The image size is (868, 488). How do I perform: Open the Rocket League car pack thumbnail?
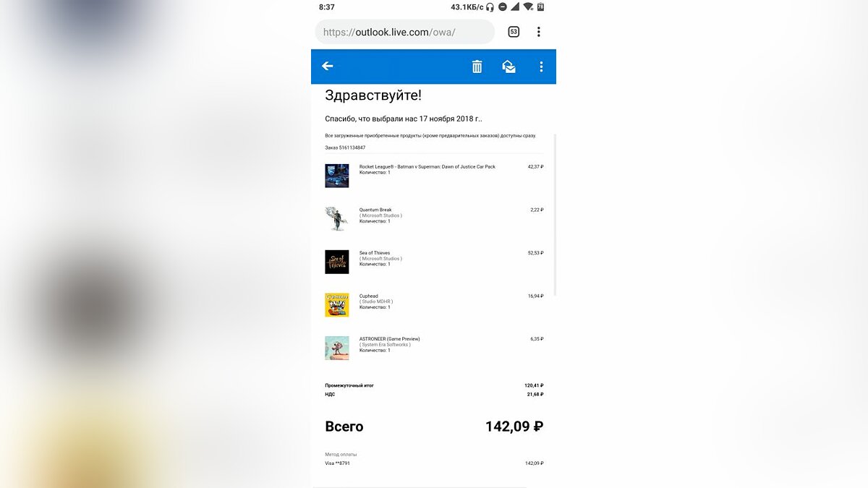(x=337, y=176)
